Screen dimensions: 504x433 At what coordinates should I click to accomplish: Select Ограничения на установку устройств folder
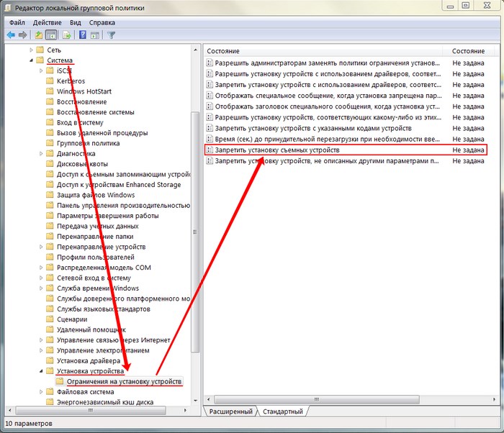tap(124, 381)
